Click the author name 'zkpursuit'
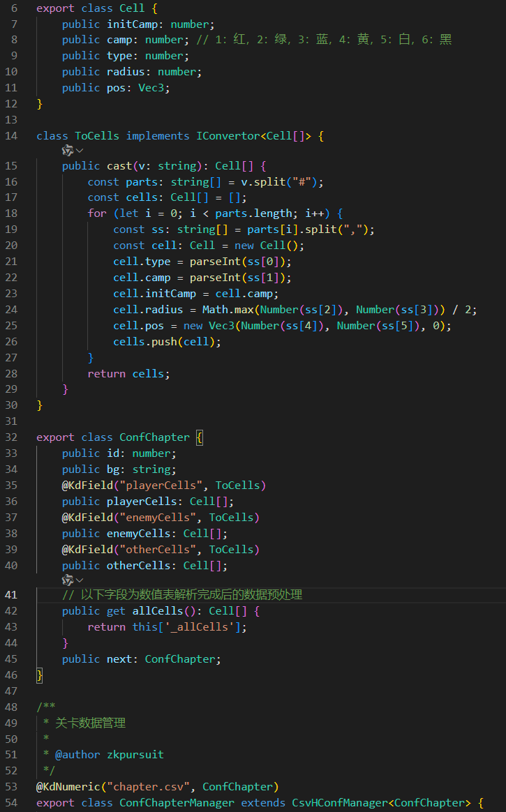 click(135, 755)
